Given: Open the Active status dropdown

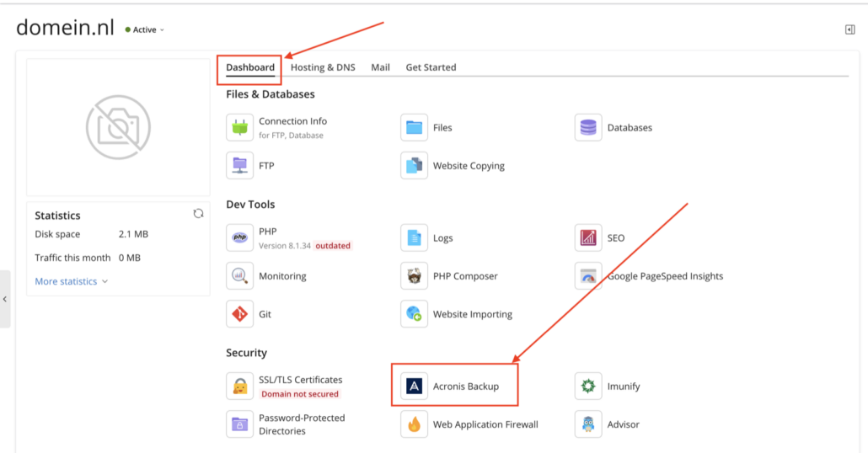Looking at the screenshot, I should [x=144, y=29].
